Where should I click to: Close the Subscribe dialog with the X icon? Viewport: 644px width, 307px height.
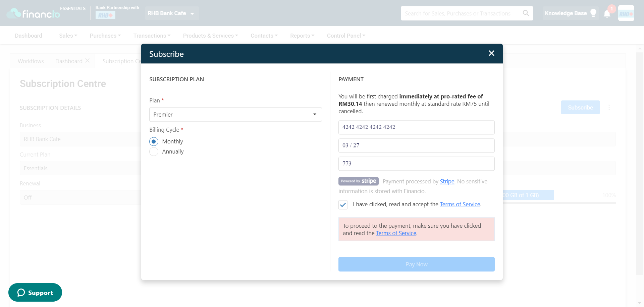point(491,53)
